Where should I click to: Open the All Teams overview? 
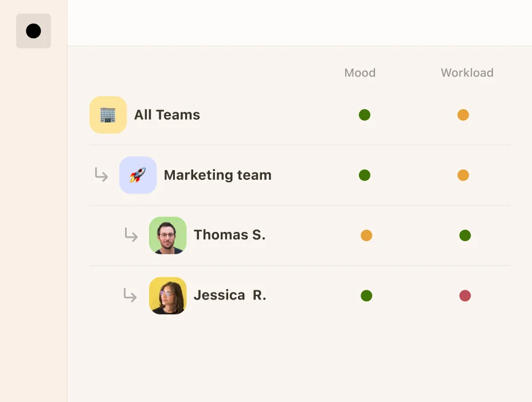pos(166,115)
